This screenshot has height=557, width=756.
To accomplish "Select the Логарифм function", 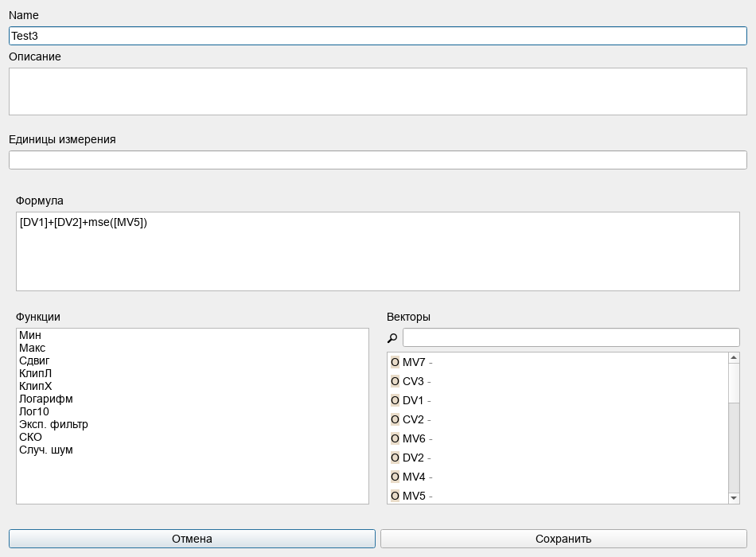I will point(46,399).
